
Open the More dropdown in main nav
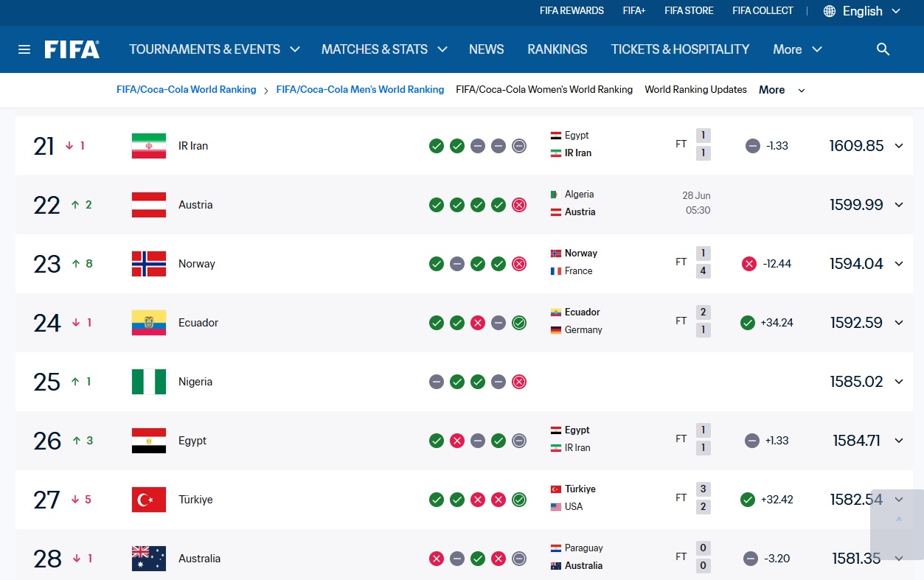[x=797, y=49]
